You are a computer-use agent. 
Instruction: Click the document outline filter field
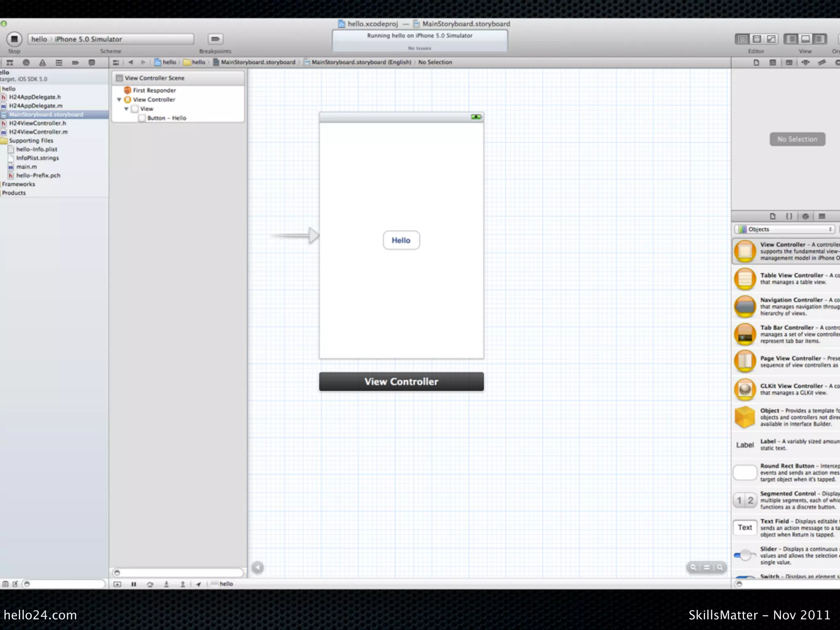179,573
